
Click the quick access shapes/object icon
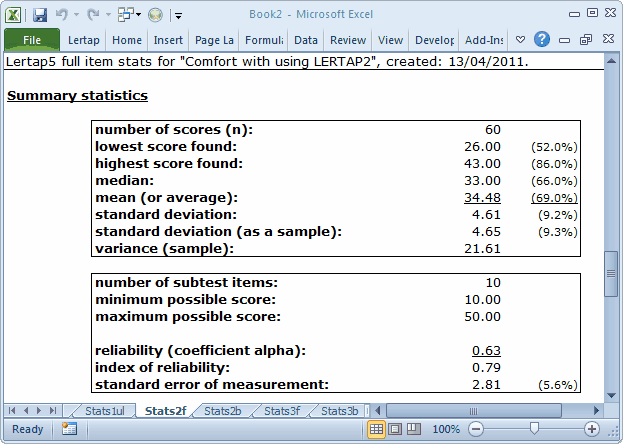point(126,15)
